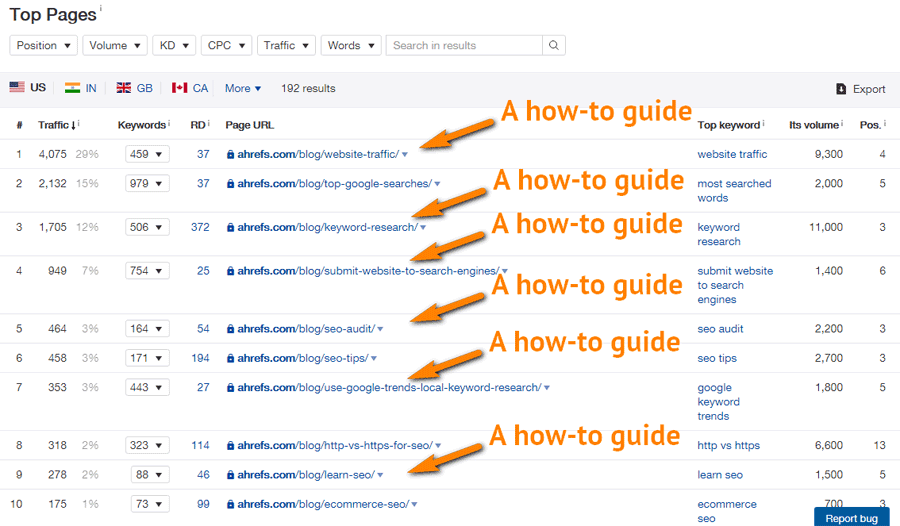Expand the 459 keywords dropdown

[x=147, y=154]
